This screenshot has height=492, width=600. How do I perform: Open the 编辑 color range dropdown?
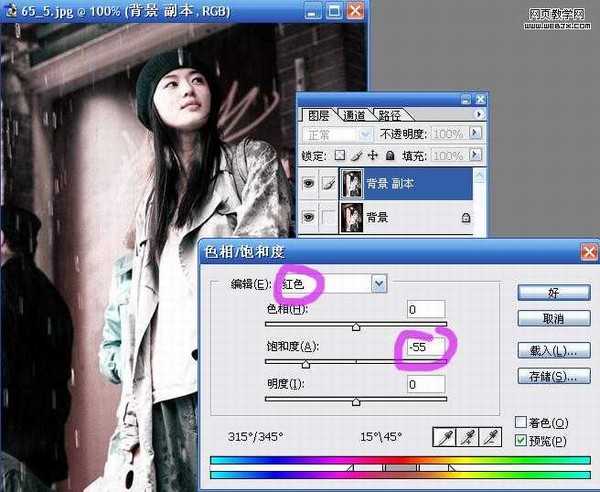coord(378,284)
